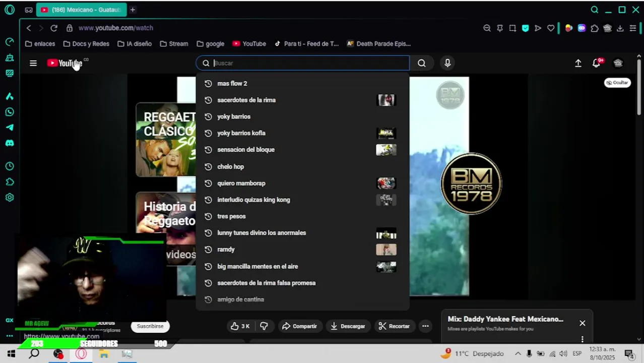Open Windows Start menu

(11, 354)
